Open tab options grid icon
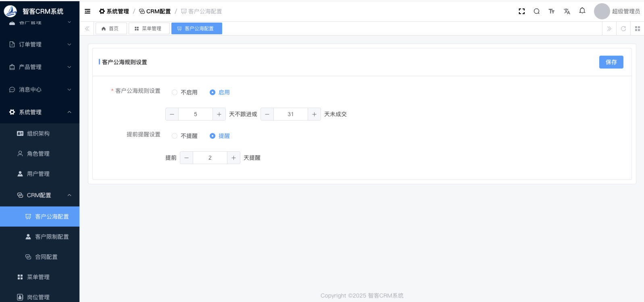This screenshot has height=302, width=644. pyautogui.click(x=637, y=29)
